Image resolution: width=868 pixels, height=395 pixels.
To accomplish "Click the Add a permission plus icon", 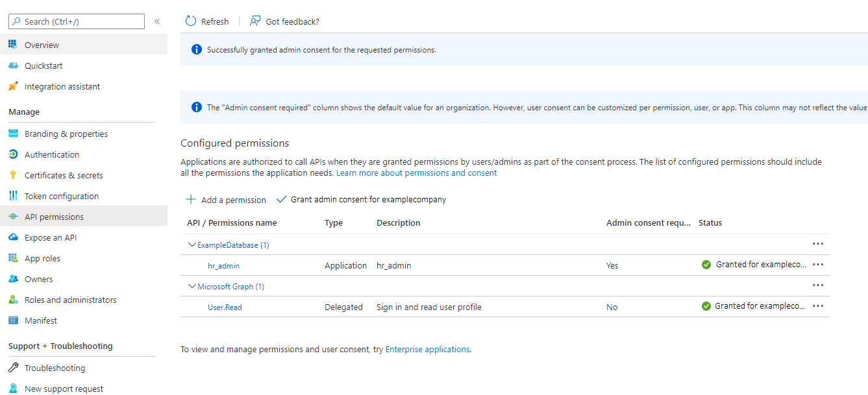I will pyautogui.click(x=191, y=199).
